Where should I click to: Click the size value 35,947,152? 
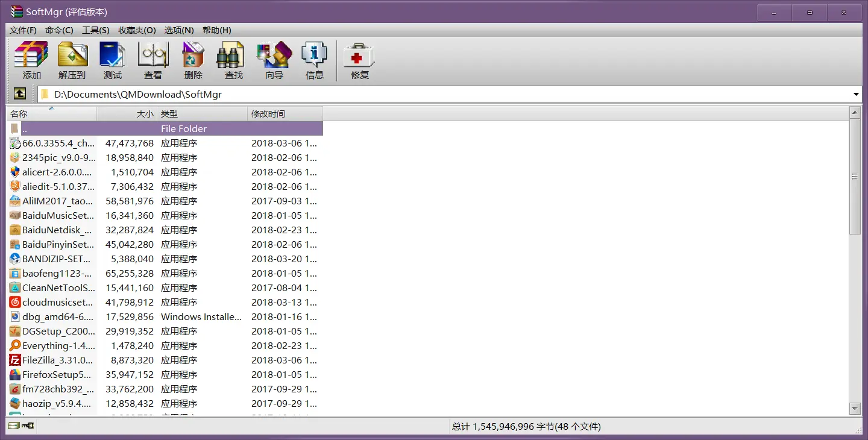[x=130, y=374]
